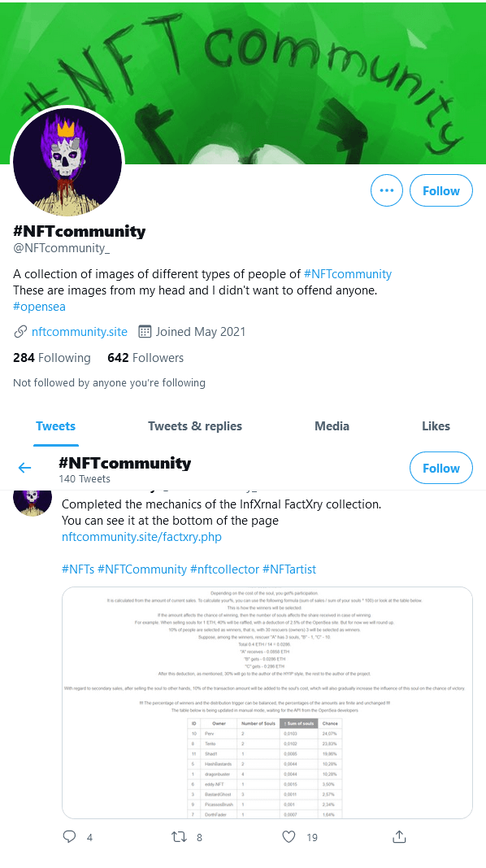Click the small skull avatar beside the tweet
Viewport: 486px width, 868px height.
(x=32, y=502)
